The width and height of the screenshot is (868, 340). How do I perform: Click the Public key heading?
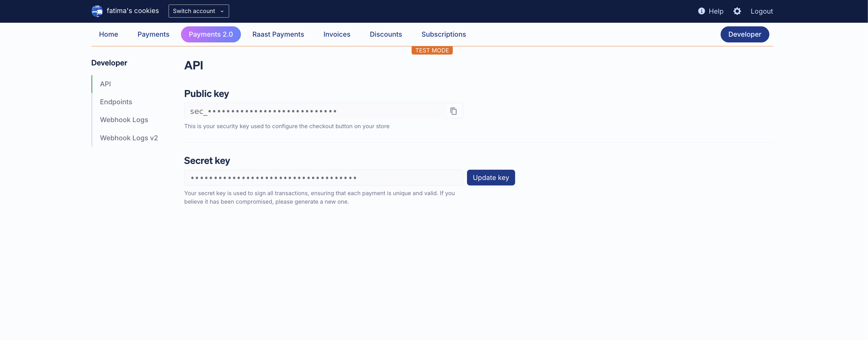[206, 94]
